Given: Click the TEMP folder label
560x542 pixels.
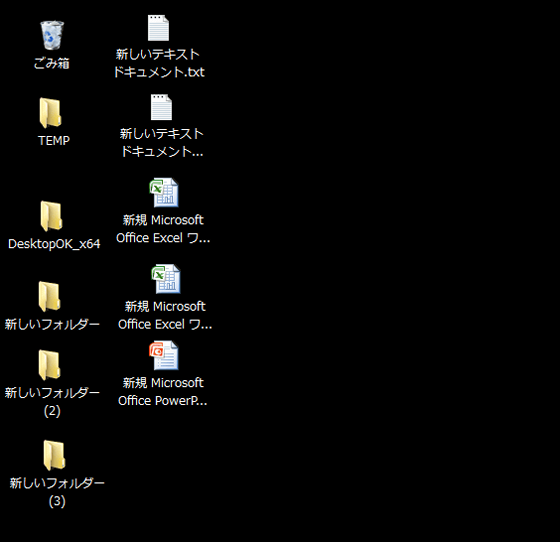Looking at the screenshot, I should tap(54, 141).
